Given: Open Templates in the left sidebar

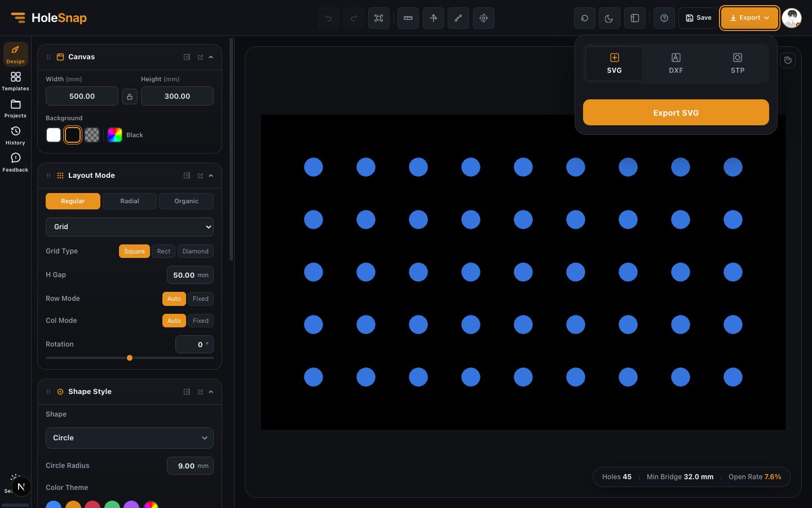Looking at the screenshot, I should pyautogui.click(x=15, y=81).
